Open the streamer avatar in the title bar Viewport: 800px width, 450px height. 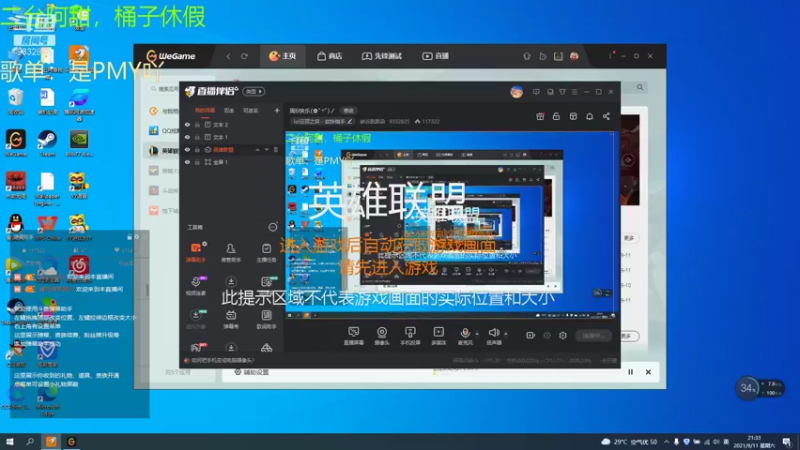(516, 92)
